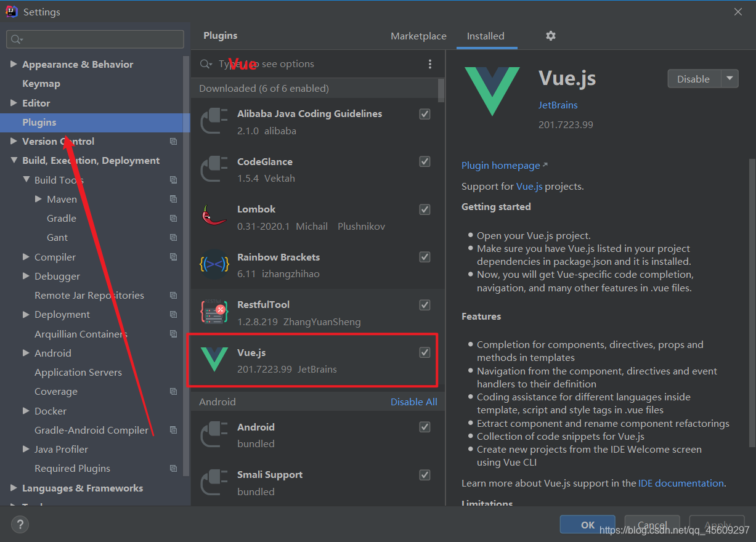Uncheck Alibaba Java Coding Guidelines plugin
The width and height of the screenshot is (756, 542).
tap(425, 114)
